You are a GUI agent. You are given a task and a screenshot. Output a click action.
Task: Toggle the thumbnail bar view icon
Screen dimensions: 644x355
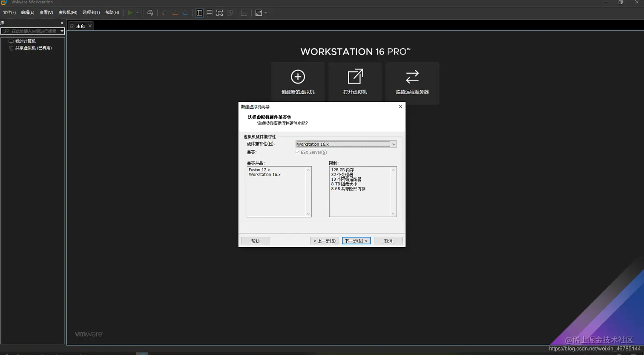click(x=210, y=13)
